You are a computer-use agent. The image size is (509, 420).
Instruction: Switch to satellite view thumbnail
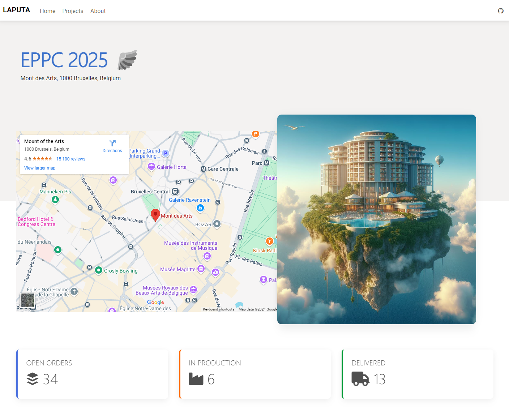tap(27, 300)
